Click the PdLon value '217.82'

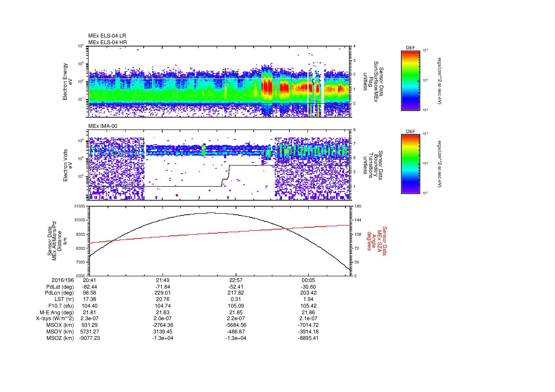pyautogui.click(x=236, y=293)
